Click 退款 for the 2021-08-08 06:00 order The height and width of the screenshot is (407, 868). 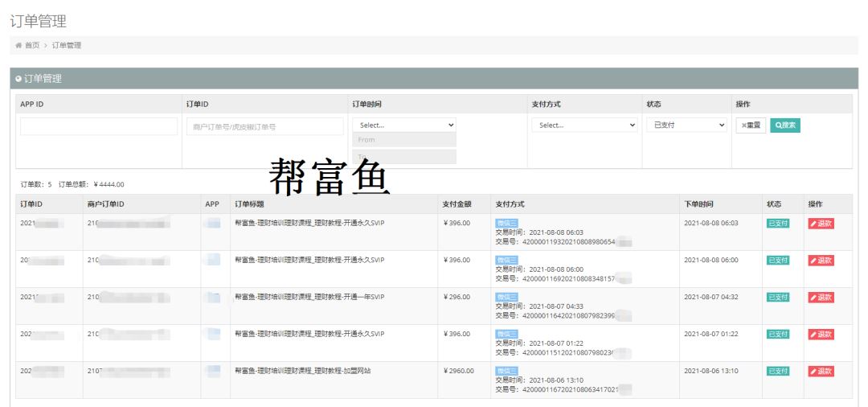click(821, 261)
